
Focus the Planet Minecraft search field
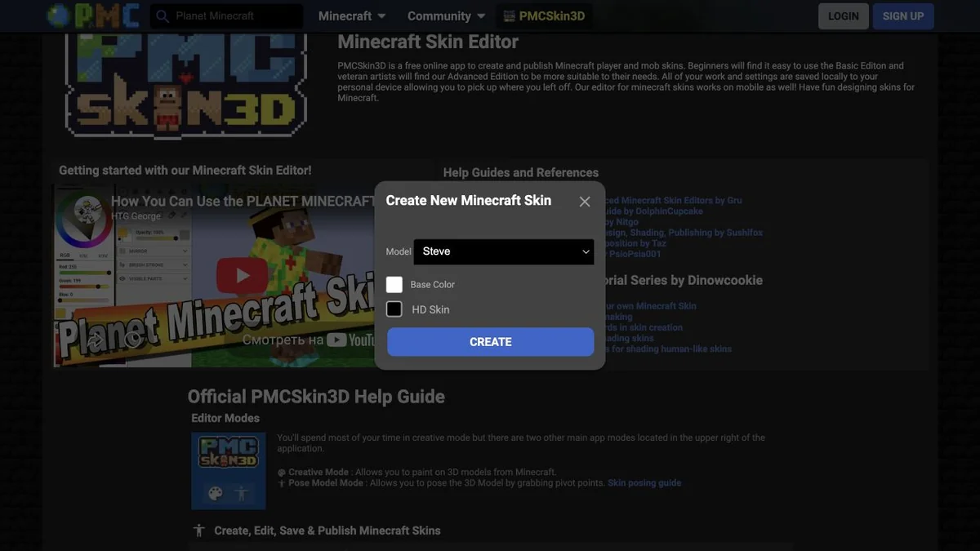tap(226, 16)
